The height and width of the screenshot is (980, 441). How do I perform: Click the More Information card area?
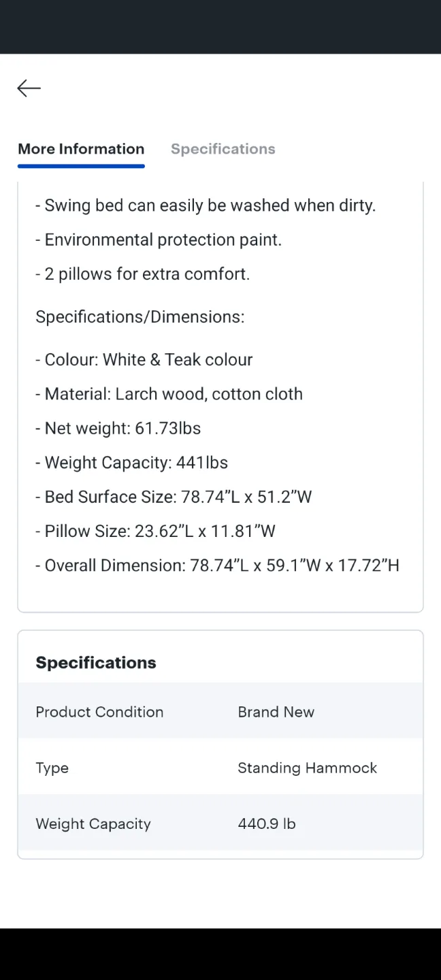[220, 395]
